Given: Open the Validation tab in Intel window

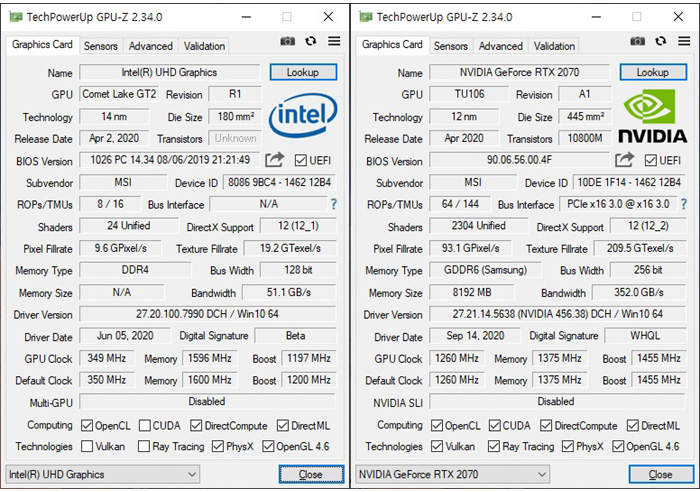Looking at the screenshot, I should (204, 46).
